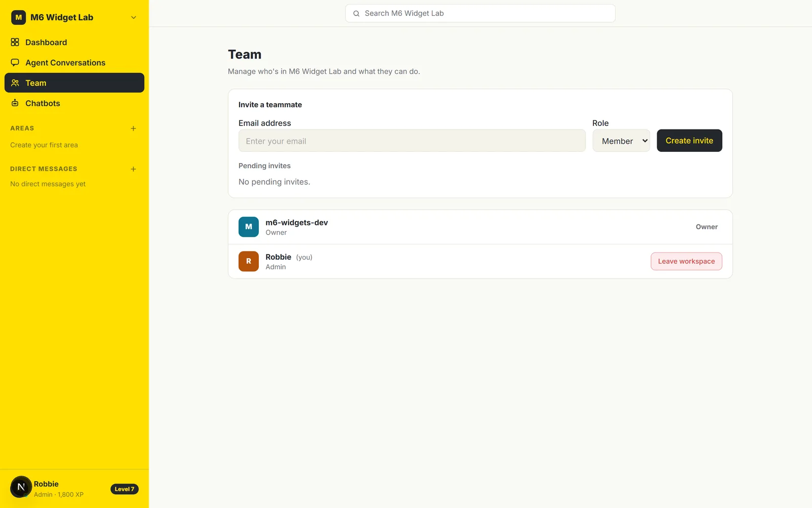Click the Create invite button

689,141
